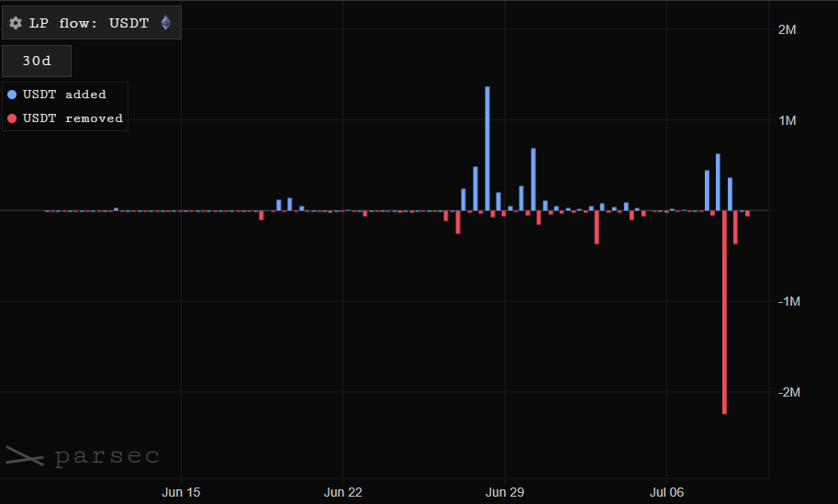838x504 pixels.
Task: Toggle the USDT removed legend entry
Action: pyautogui.click(x=64, y=118)
